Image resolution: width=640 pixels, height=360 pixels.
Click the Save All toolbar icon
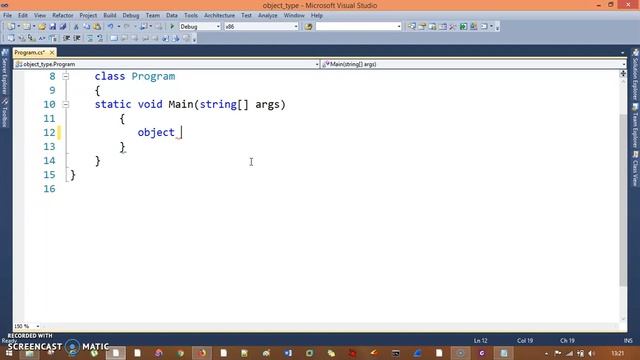pyautogui.click(x=63, y=27)
